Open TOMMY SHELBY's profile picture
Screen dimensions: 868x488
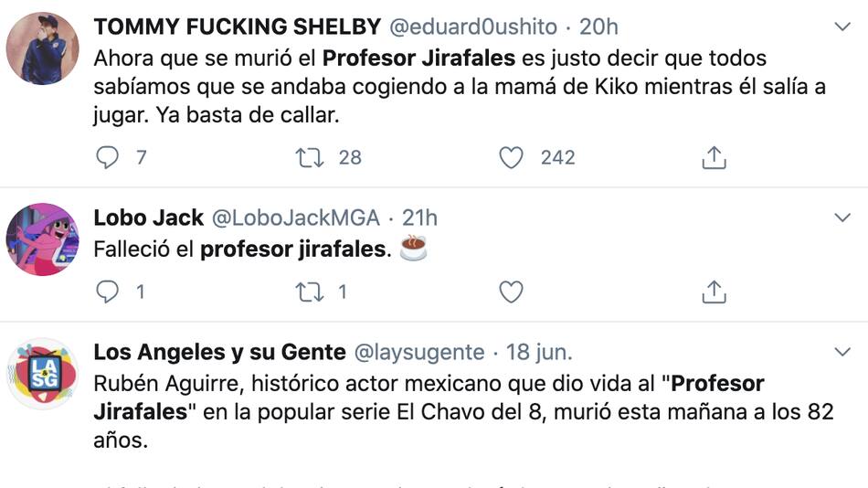[42, 48]
